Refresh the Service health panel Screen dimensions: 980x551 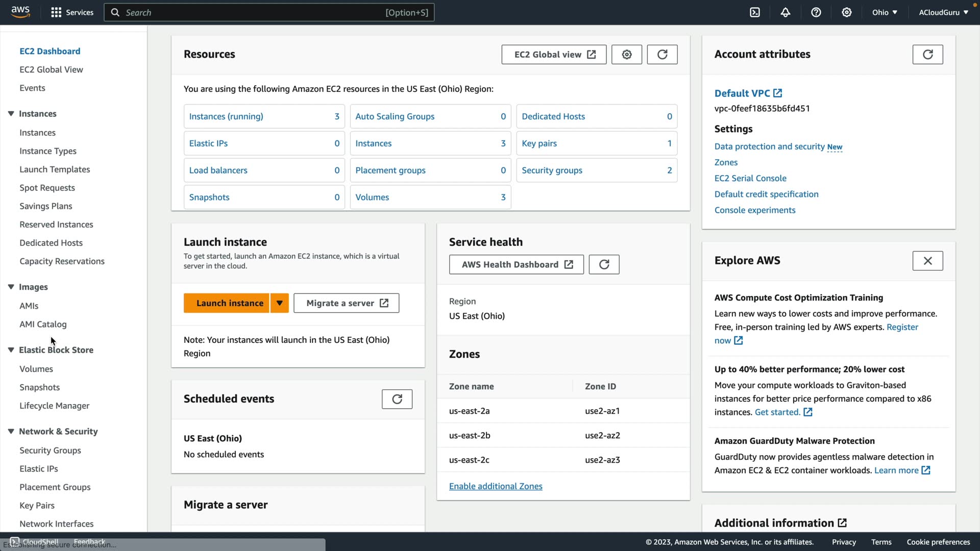(x=604, y=264)
